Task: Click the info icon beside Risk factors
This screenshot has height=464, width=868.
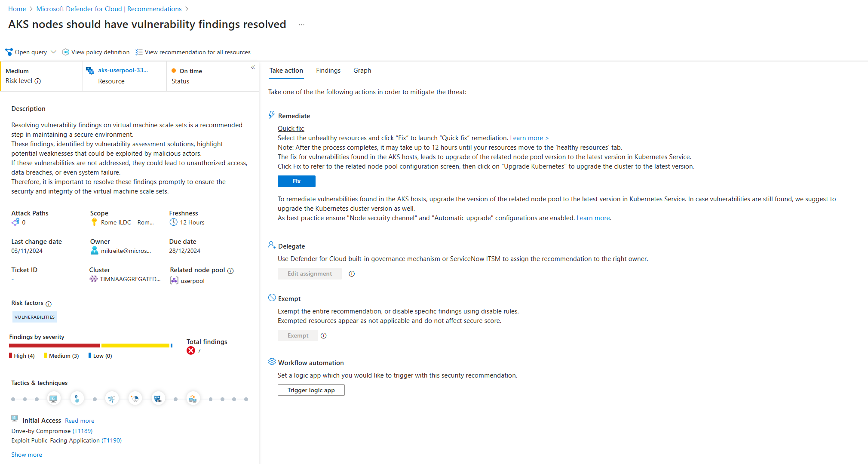Action: [49, 304]
